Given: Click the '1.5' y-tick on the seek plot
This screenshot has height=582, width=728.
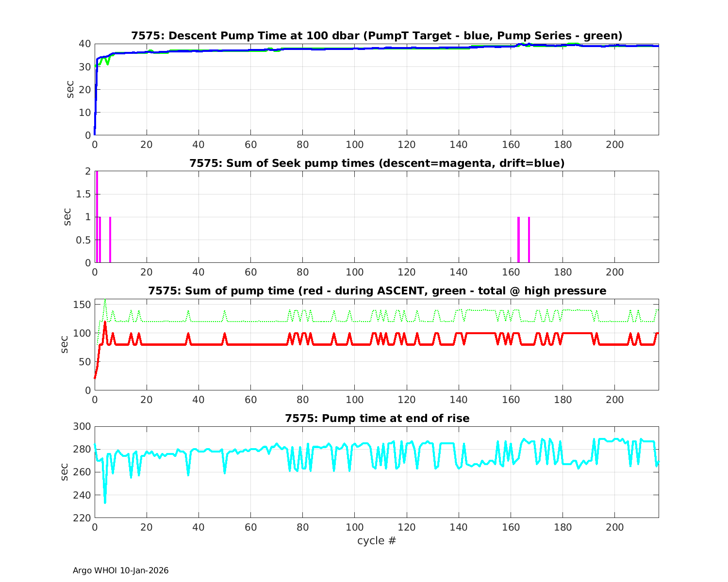Looking at the screenshot, I should 84,194.
